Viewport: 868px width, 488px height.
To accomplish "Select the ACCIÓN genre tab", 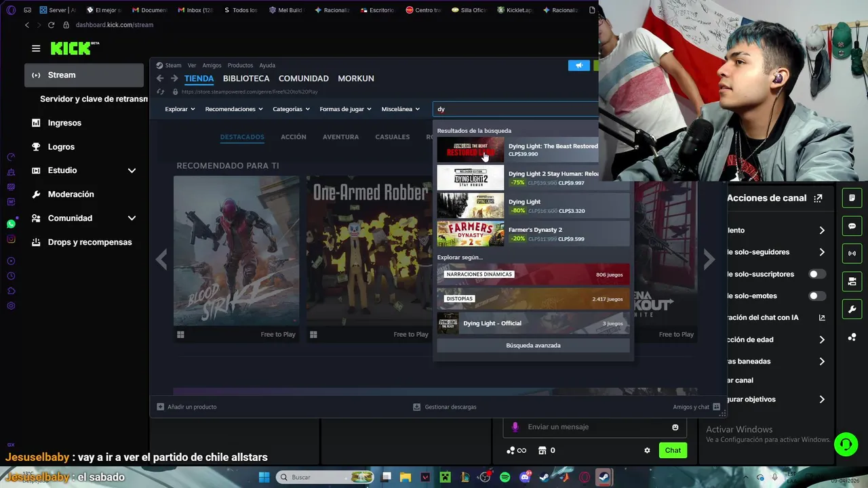I will coord(294,137).
